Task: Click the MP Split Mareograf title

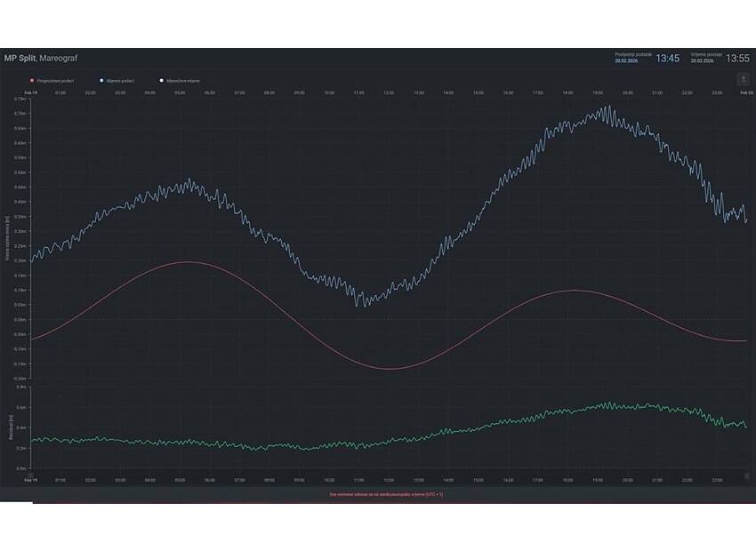Action: coord(40,58)
